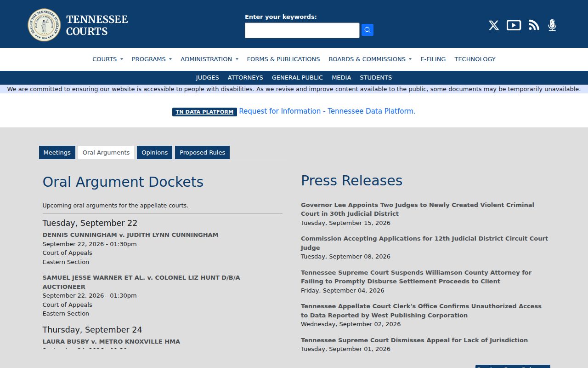Open the podcast microphone icon
This screenshot has width=588, height=368.
coord(552,25)
